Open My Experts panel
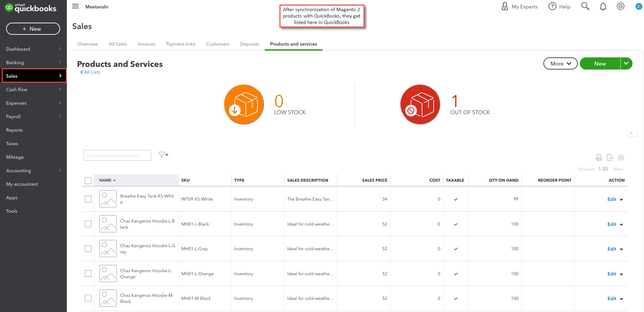The image size is (644, 312). coord(519,6)
